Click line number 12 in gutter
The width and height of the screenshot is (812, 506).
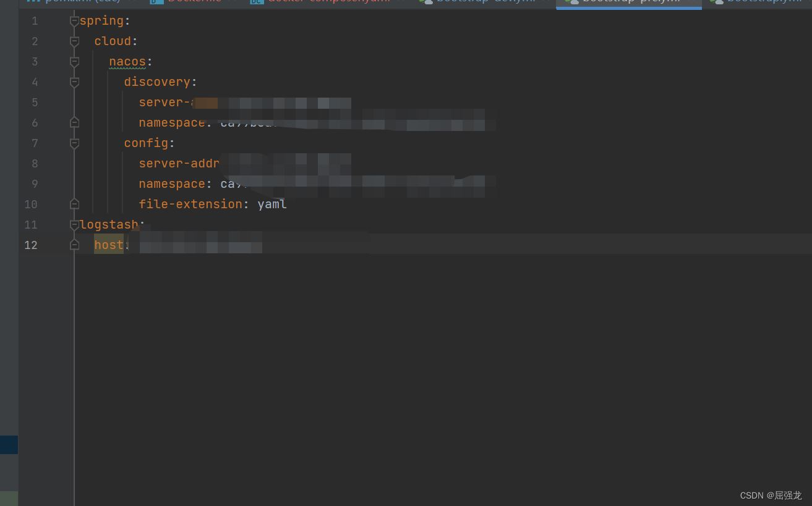(31, 245)
